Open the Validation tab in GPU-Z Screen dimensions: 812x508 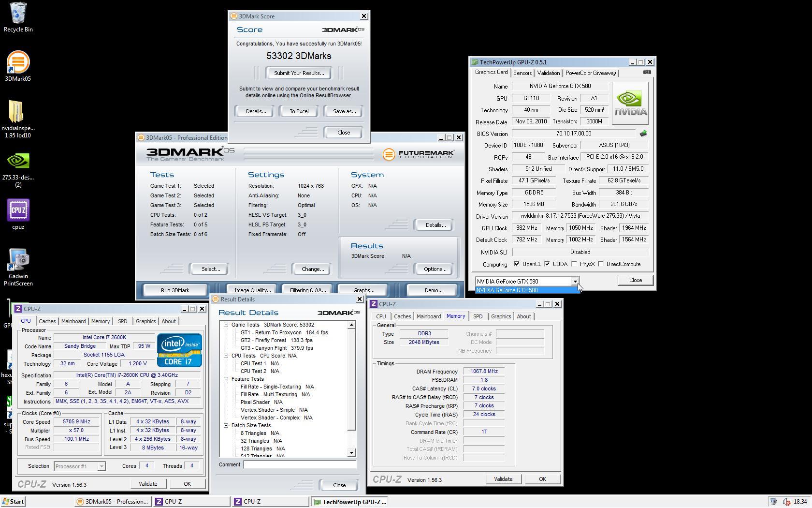click(548, 73)
